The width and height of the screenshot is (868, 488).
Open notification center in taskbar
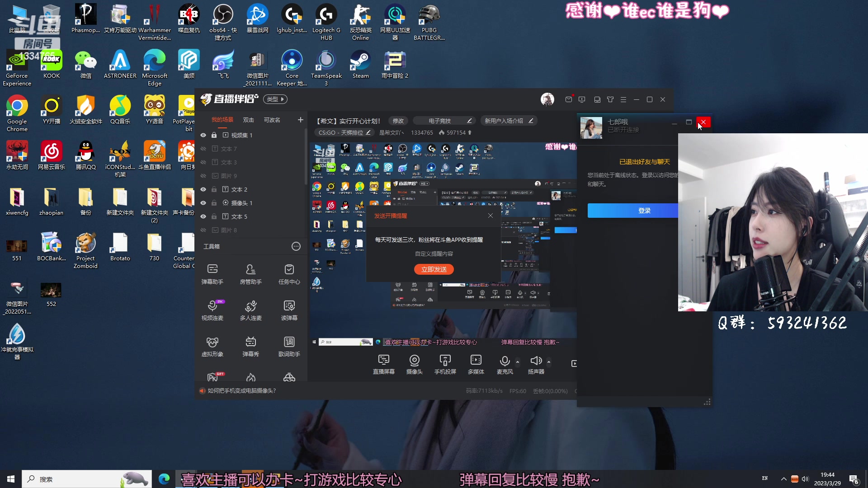(854, 479)
